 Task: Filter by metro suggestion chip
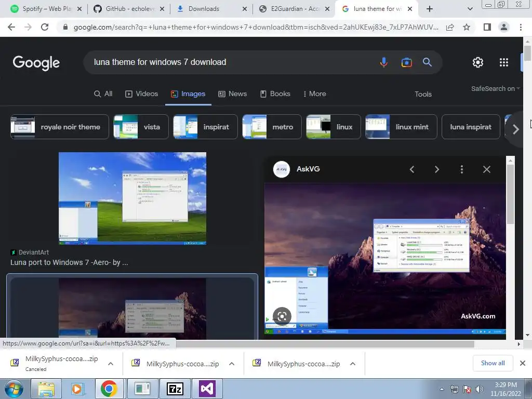point(272,127)
